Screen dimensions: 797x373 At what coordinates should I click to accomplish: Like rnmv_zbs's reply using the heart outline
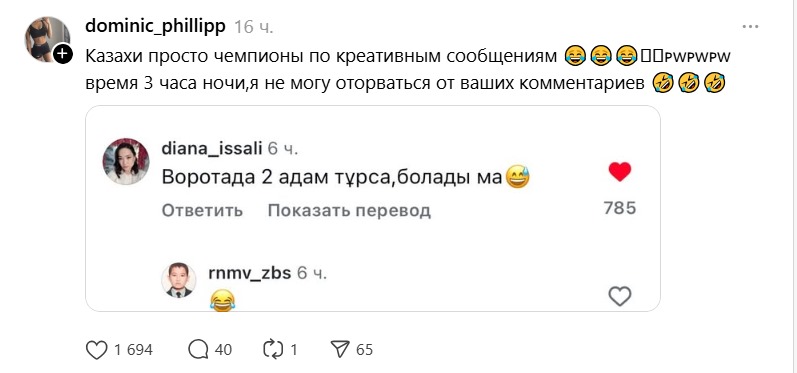(x=620, y=296)
